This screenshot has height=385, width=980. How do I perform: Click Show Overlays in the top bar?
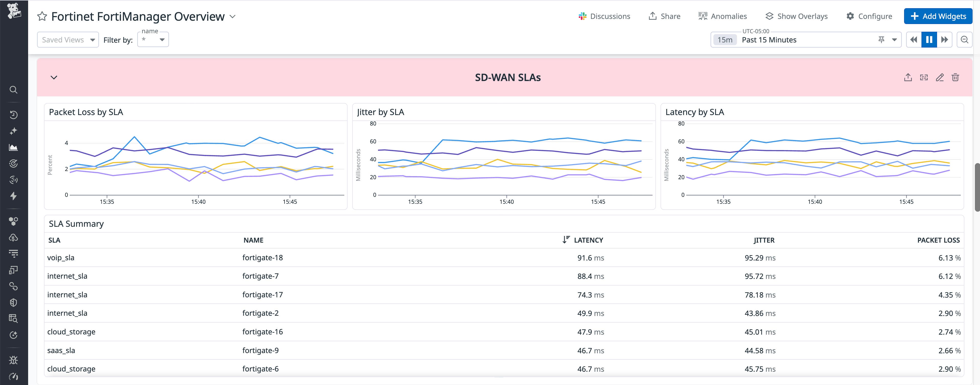tap(796, 16)
